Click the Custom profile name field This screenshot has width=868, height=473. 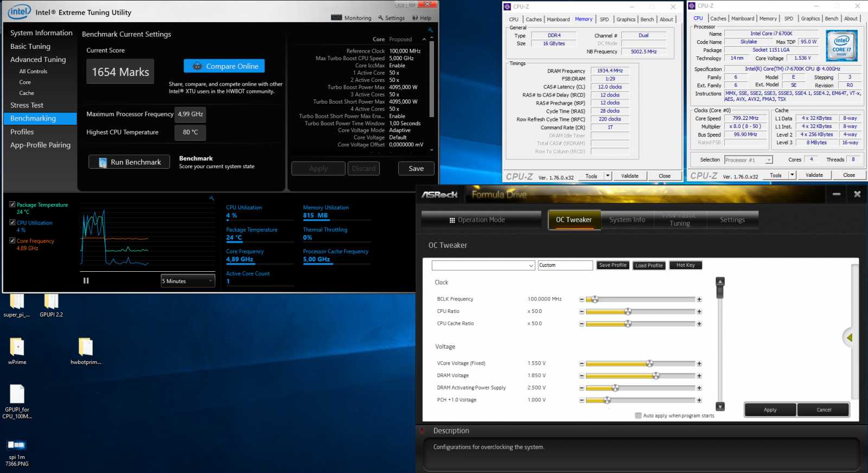point(565,265)
